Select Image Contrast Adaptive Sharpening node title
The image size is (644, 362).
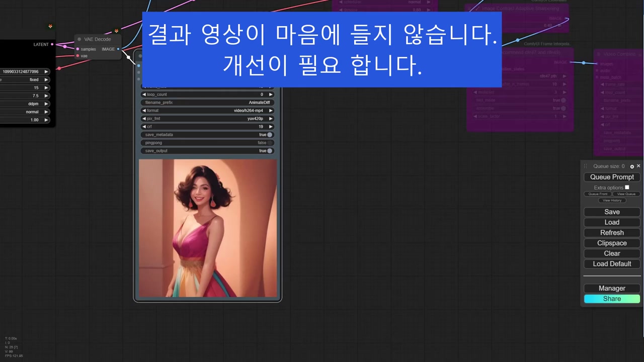click(x=520, y=9)
